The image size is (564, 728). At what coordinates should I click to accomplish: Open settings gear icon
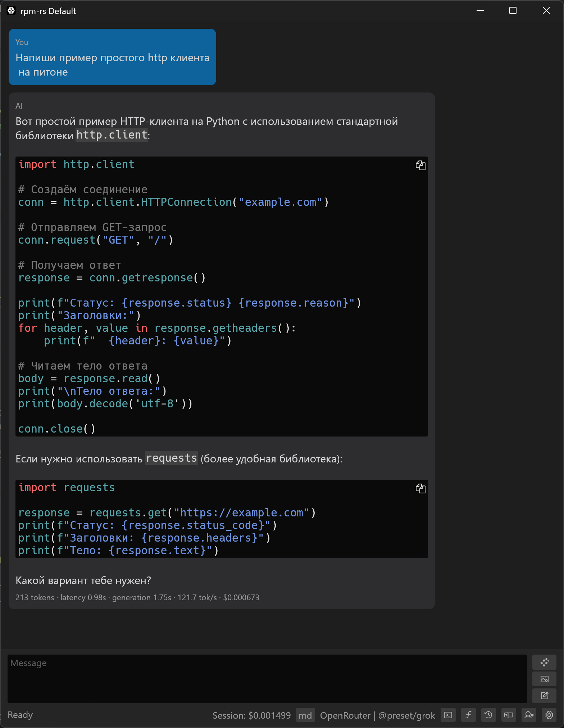click(x=549, y=715)
